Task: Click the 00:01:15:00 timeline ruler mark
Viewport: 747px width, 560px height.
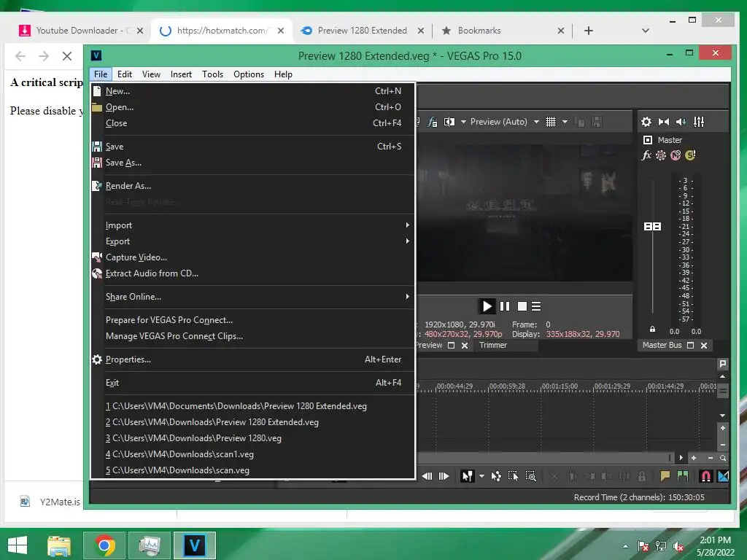Action: 560,386
